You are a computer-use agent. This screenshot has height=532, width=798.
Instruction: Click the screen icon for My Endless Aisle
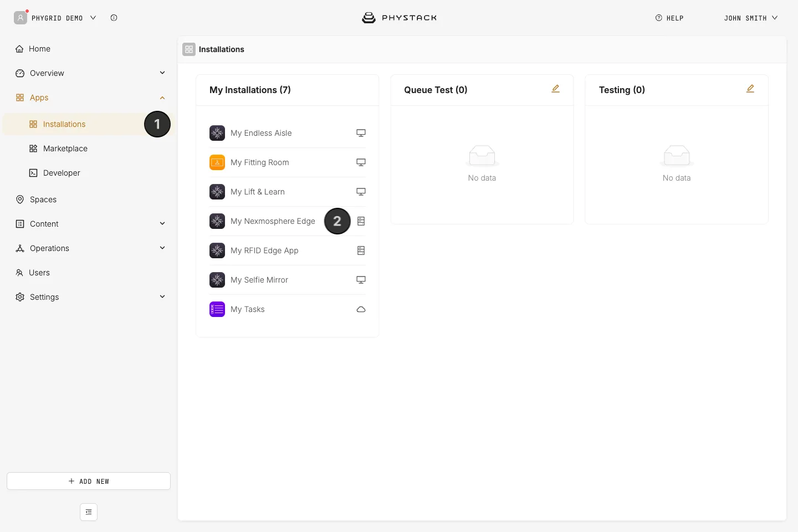361,133
